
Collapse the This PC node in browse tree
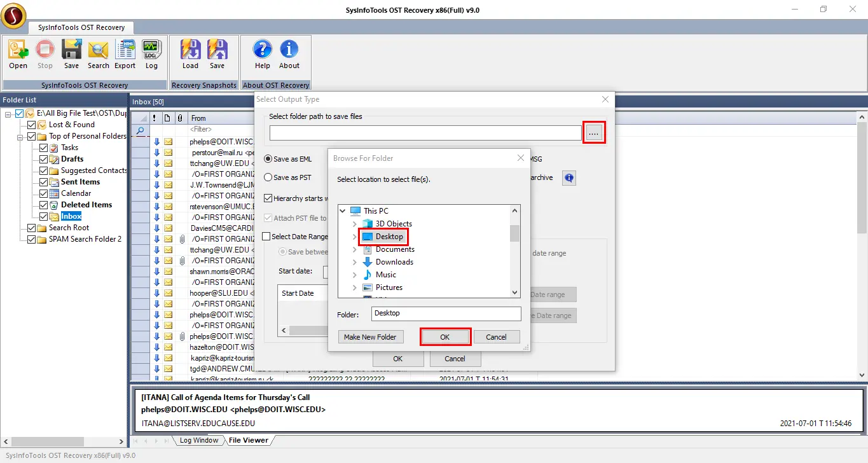pos(343,211)
